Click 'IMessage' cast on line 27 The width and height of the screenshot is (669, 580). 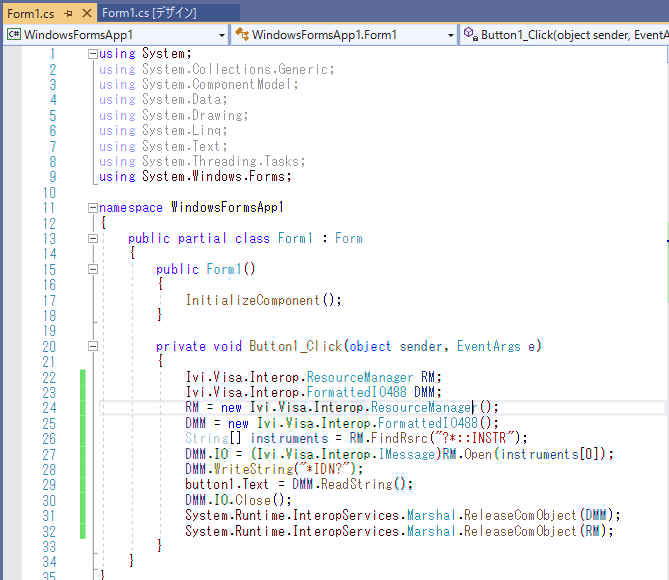pyautogui.click(x=407, y=454)
